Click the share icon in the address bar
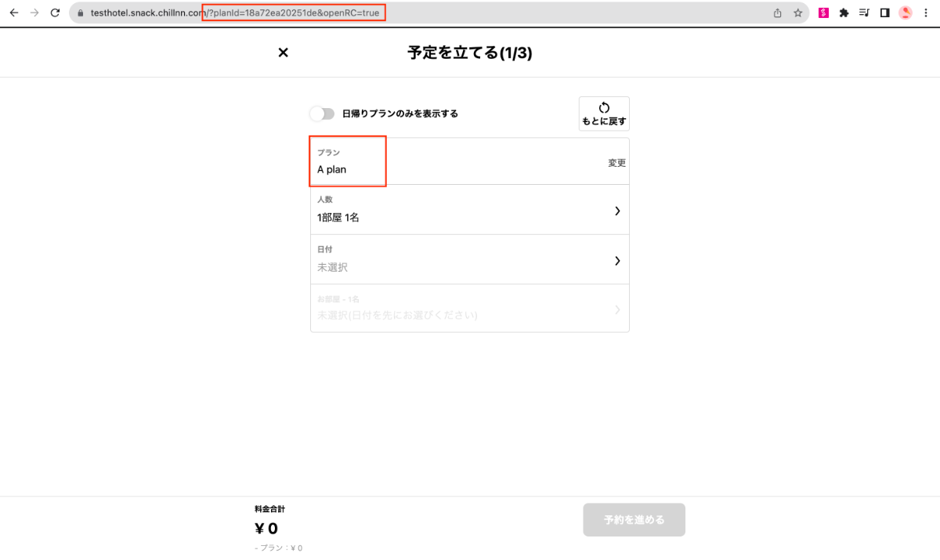Image resolution: width=940 pixels, height=560 pixels. [777, 13]
